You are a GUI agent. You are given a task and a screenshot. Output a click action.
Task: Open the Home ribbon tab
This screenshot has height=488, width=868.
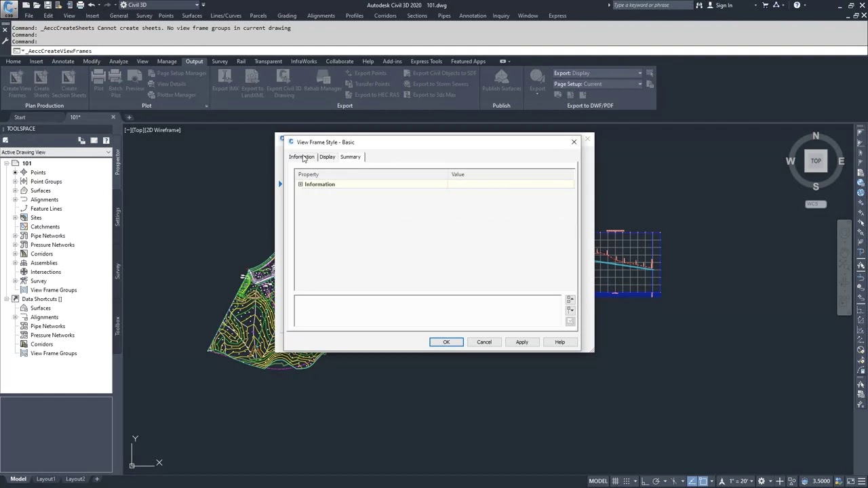tap(13, 61)
